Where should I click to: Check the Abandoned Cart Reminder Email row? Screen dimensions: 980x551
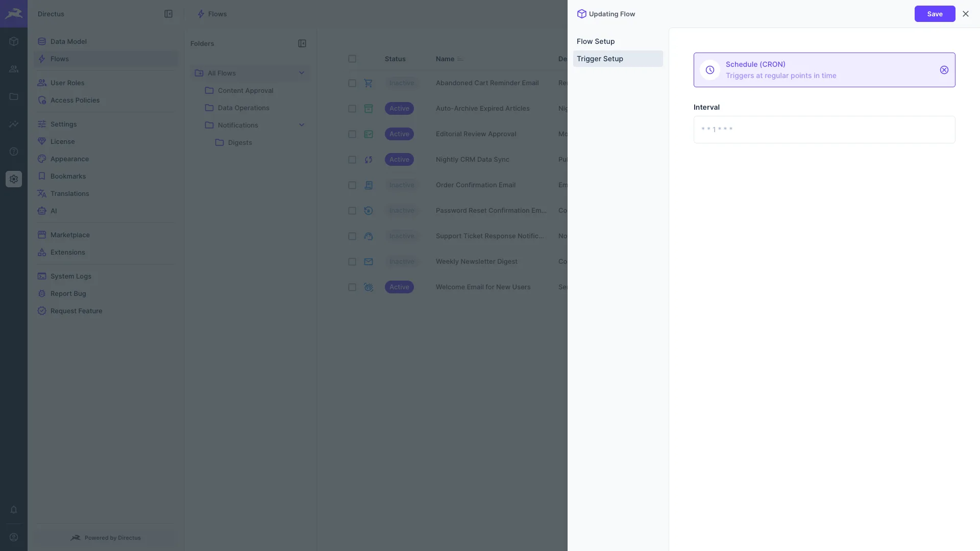pos(352,83)
